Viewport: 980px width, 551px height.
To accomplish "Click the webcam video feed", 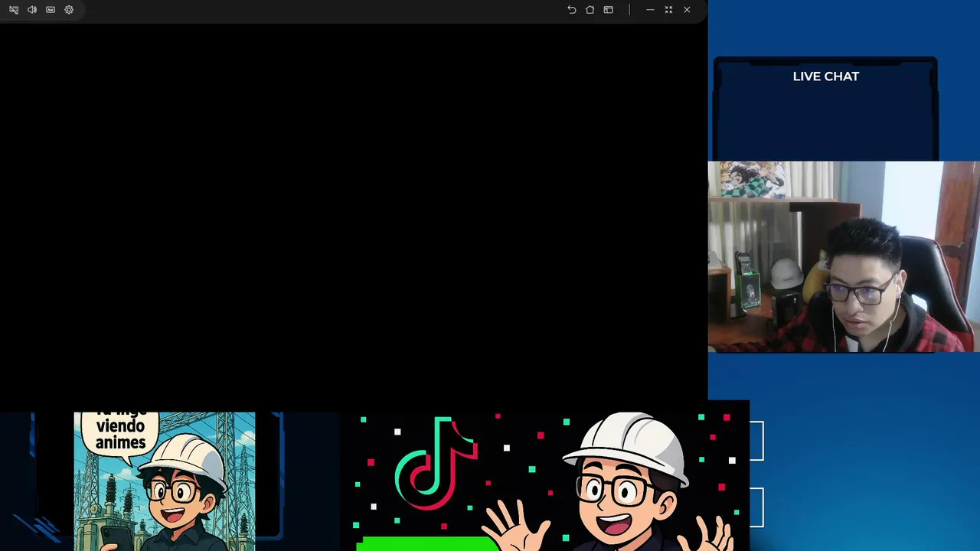I will point(844,256).
